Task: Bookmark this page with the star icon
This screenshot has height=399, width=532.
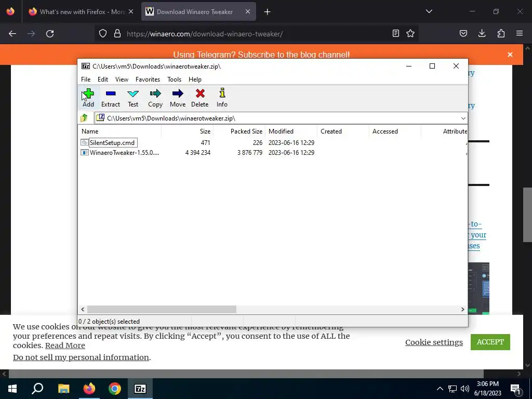Action: tap(410, 33)
